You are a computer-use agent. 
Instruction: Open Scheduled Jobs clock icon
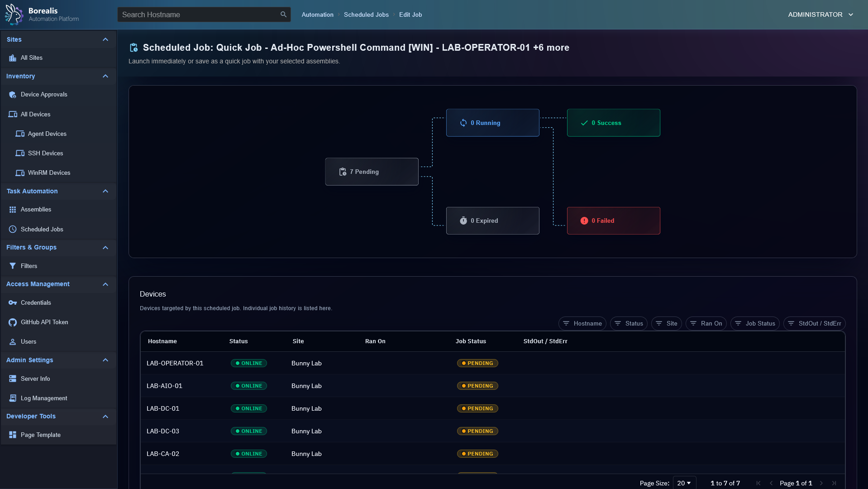[13, 230]
